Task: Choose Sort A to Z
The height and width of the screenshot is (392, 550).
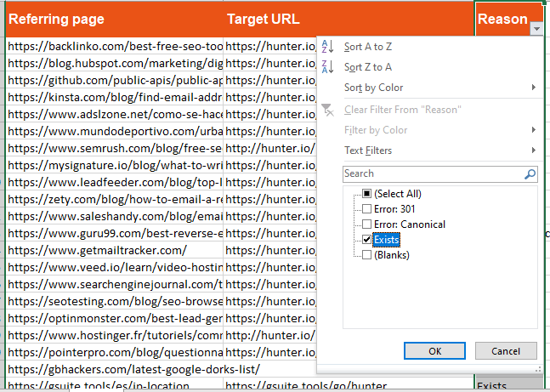Action: pyautogui.click(x=429, y=46)
